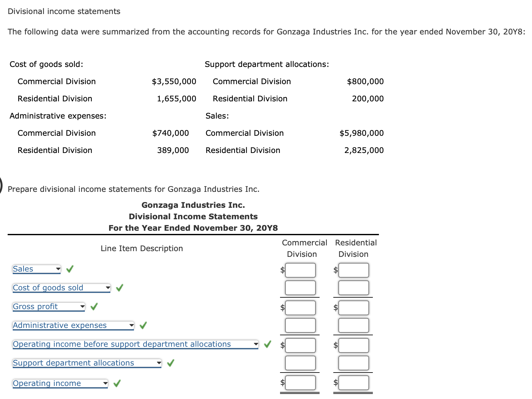Viewport: 532px width, 399px height.
Task: Select the Sales input for Commercial Division
Action: tap(300, 270)
